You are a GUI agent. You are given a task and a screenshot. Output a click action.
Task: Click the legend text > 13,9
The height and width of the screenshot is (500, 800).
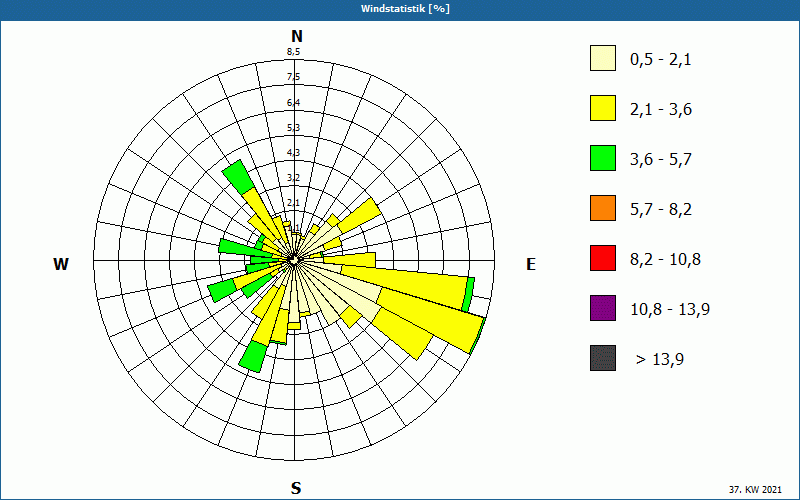[660, 360]
